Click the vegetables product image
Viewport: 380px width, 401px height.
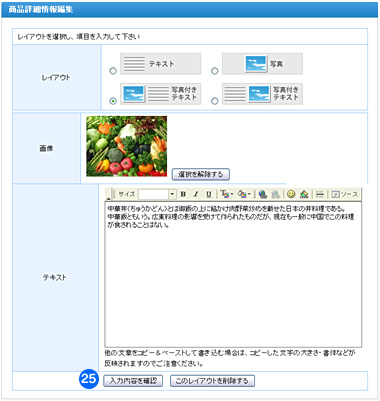pyautogui.click(x=127, y=146)
